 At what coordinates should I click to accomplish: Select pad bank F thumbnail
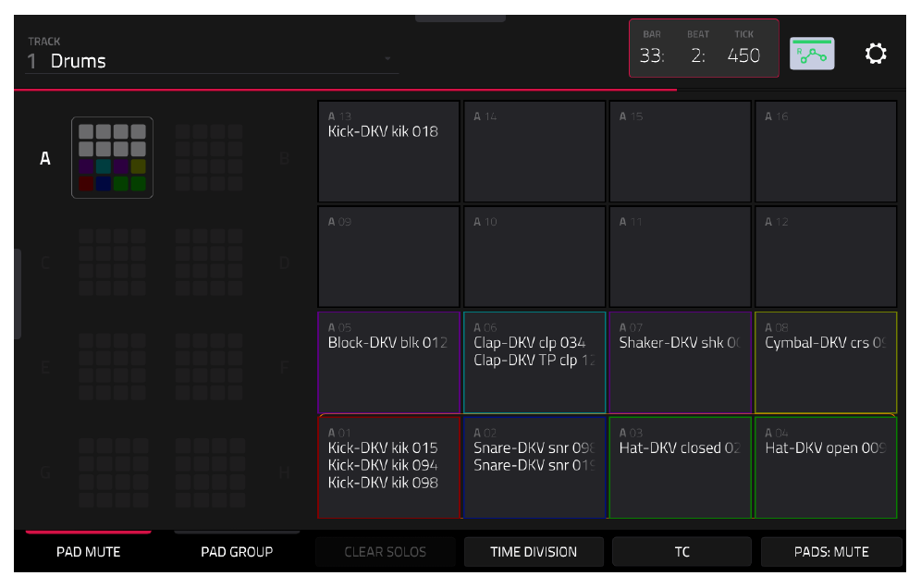[x=208, y=367]
